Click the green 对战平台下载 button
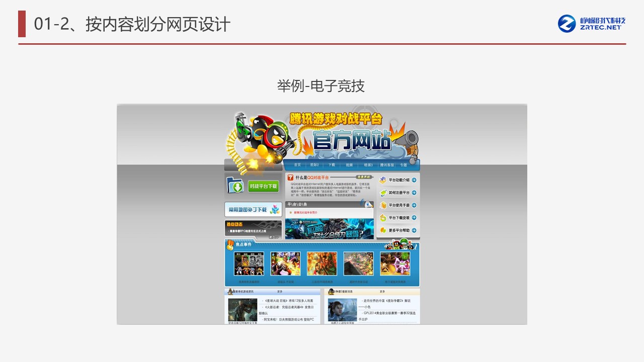 (263, 186)
